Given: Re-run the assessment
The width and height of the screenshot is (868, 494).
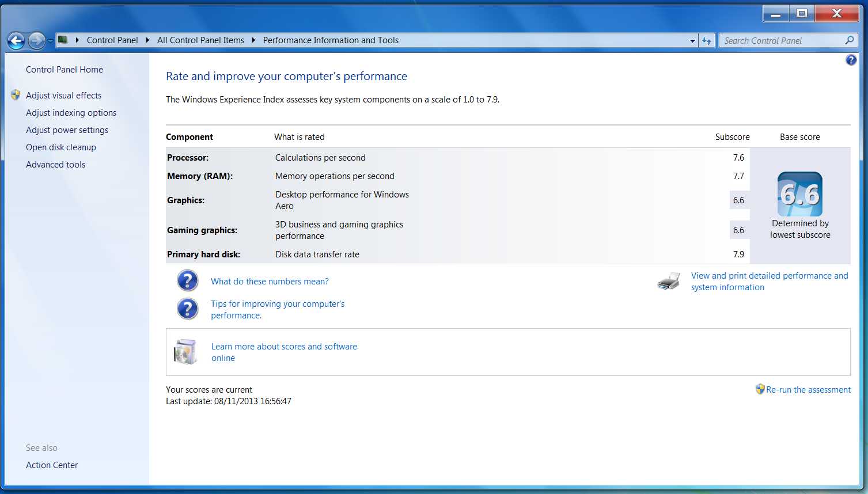Looking at the screenshot, I should click(808, 390).
